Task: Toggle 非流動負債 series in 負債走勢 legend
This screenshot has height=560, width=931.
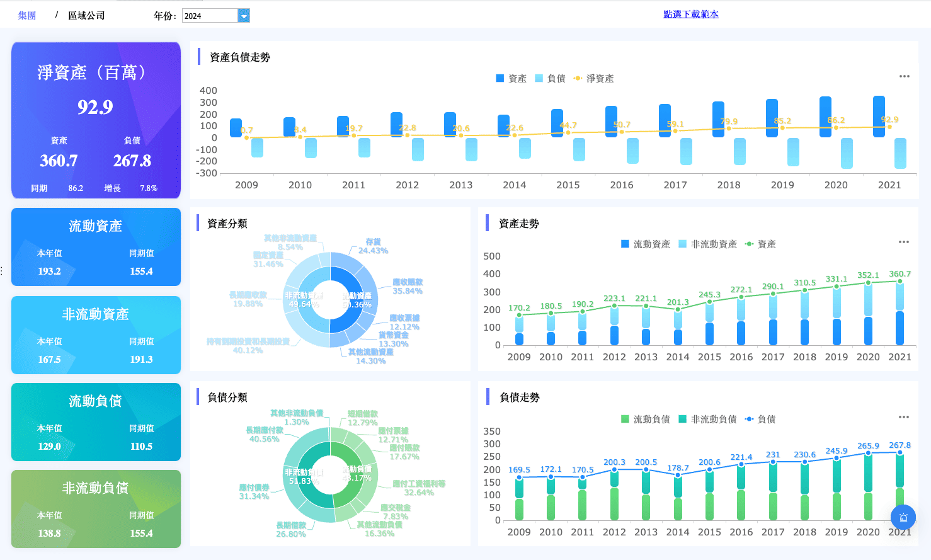Action: coord(707,420)
